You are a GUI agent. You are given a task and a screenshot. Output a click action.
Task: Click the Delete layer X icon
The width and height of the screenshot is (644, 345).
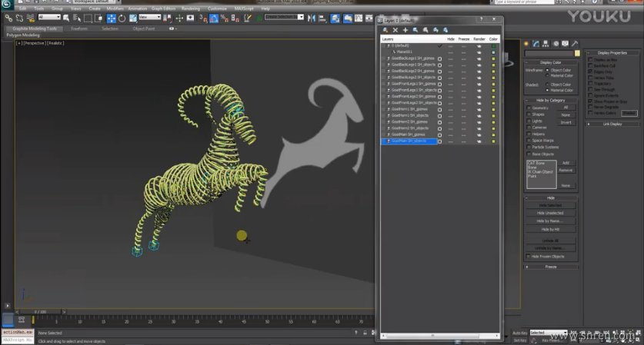click(395, 29)
